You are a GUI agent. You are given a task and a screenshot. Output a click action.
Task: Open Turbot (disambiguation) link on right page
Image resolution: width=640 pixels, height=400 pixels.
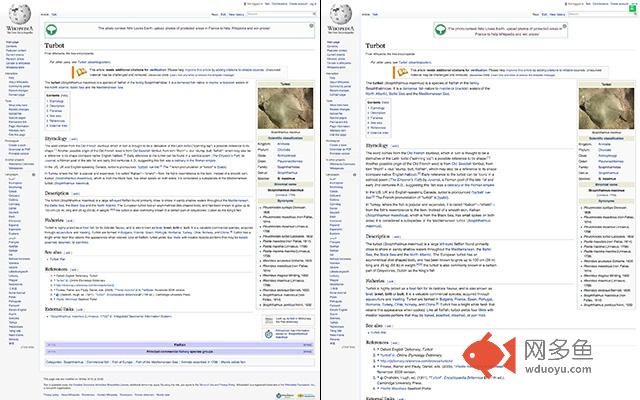pyautogui.click(x=415, y=62)
